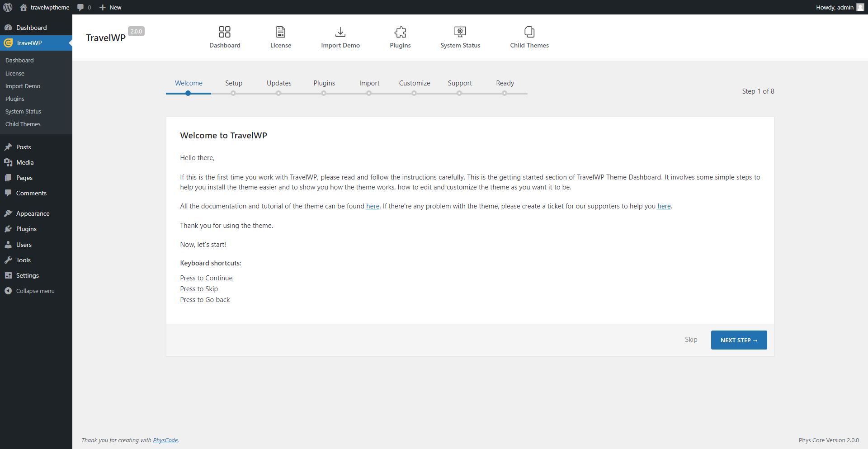The image size is (868, 449).
Task: Click the Collapse menu arrow icon
Action: (x=8, y=291)
